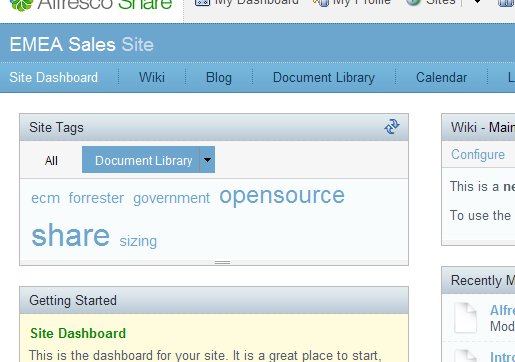515x362 pixels.
Task: Click the forrester tag
Action: click(x=96, y=198)
